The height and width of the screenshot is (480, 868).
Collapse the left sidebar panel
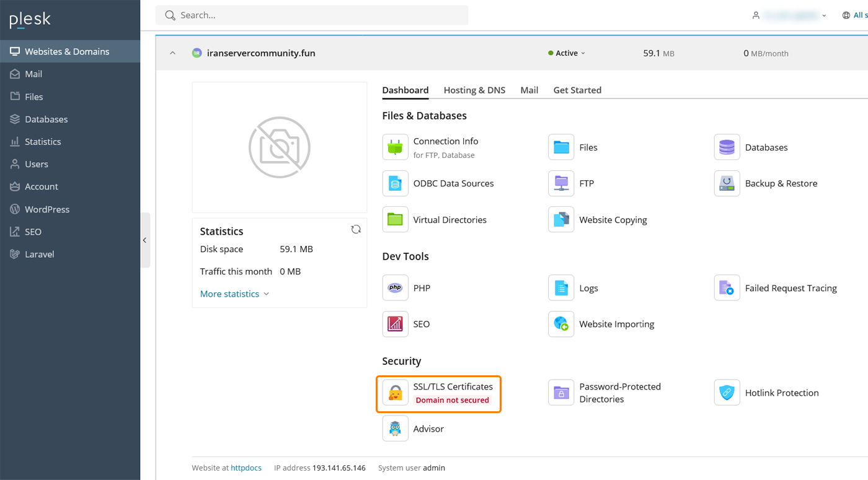(144, 240)
